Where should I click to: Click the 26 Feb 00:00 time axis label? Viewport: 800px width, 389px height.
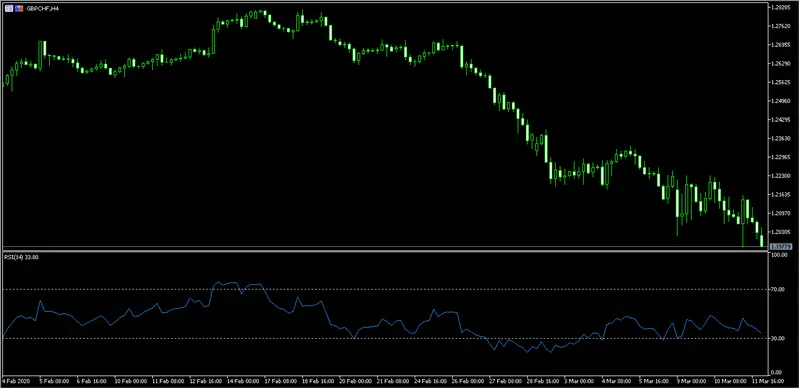468,381
